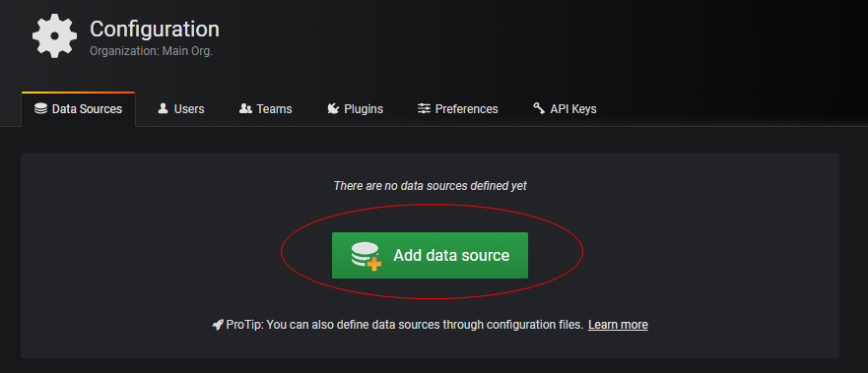Screen dimensions: 868x373
Task: Click the no data sources defined message
Action: pyautogui.click(x=431, y=186)
